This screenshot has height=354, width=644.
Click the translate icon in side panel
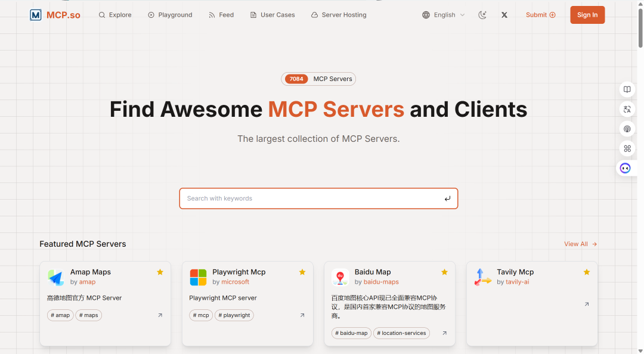[627, 109]
